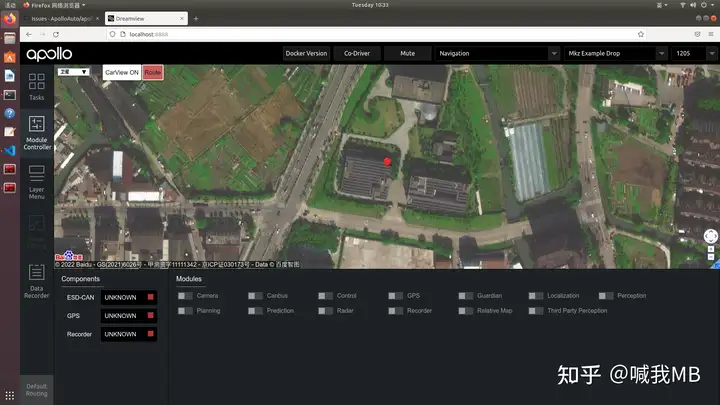Open the Terminal from the dock
The height and width of the screenshot is (405, 720).
[x=10, y=95]
